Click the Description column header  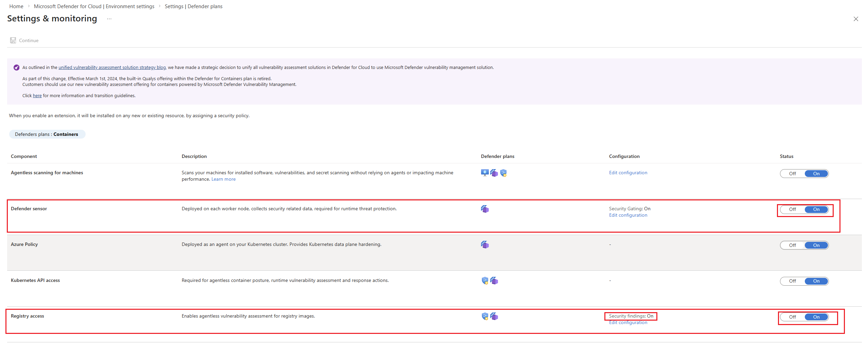(194, 156)
